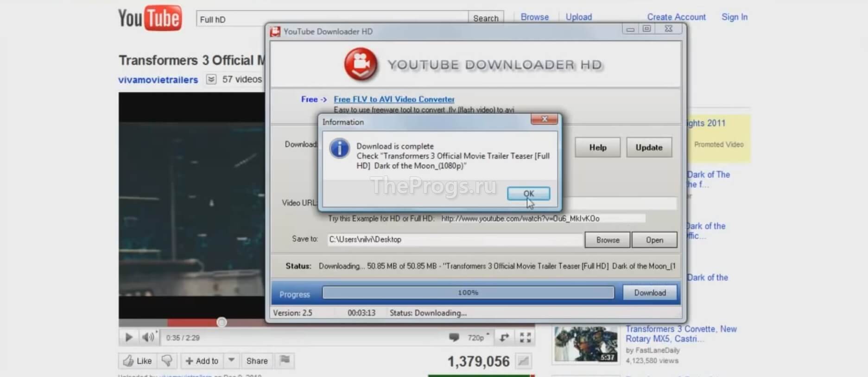This screenshot has width=868, height=377.
Task: Expand the channel dropdown next to vivamovietrailers
Action: click(211, 79)
